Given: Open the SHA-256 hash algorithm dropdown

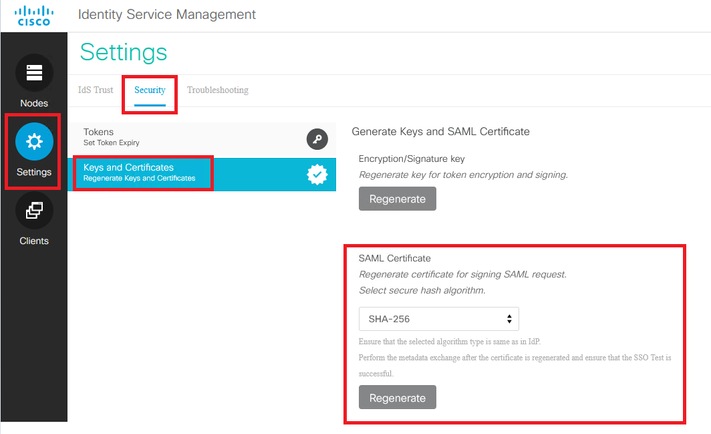Looking at the screenshot, I should coord(438,319).
